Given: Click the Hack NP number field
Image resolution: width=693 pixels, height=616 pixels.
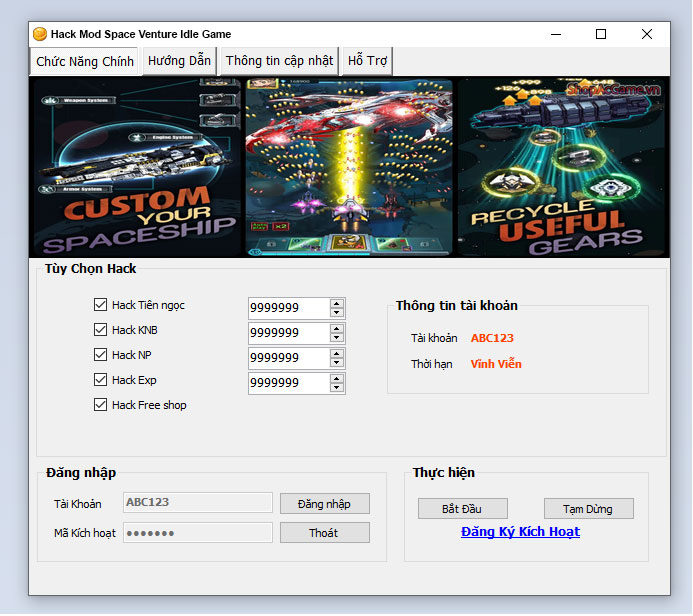Looking at the screenshot, I should (x=289, y=358).
